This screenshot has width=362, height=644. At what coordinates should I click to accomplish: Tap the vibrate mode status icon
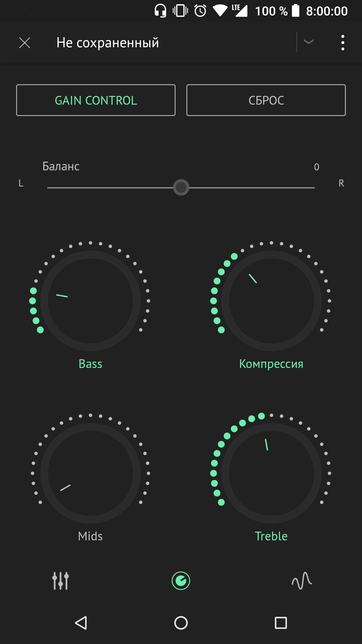[x=180, y=11]
